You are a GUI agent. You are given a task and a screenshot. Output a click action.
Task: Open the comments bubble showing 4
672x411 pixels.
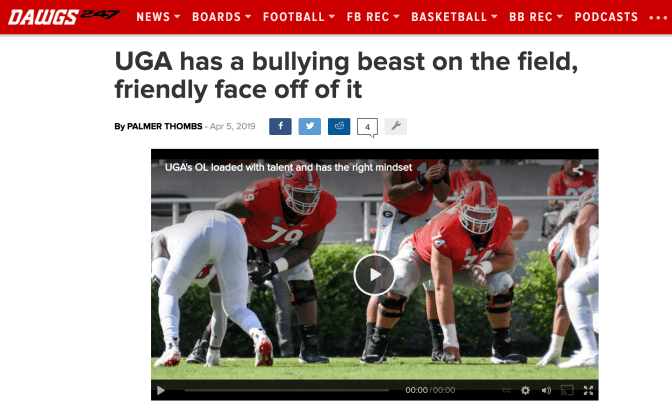coord(367,127)
